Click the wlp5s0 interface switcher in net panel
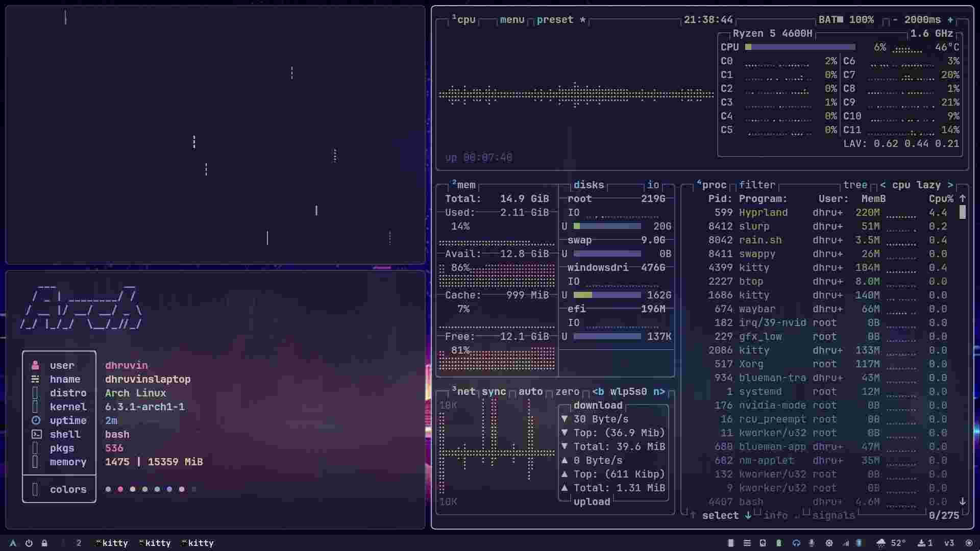The height and width of the screenshot is (551, 980). 629,392
